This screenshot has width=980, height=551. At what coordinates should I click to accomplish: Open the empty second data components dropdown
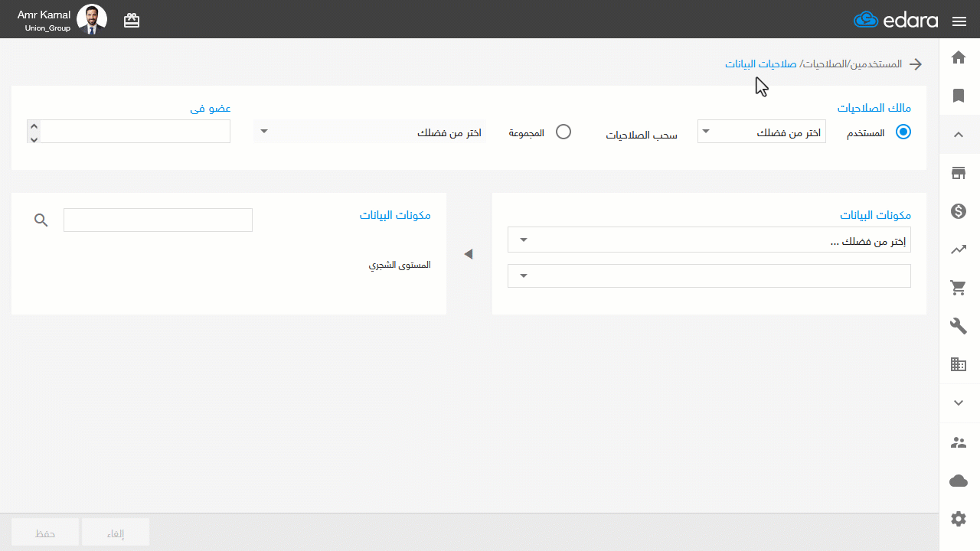pos(709,275)
